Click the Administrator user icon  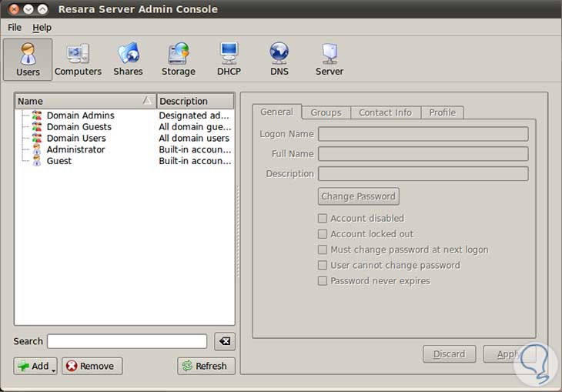point(36,149)
